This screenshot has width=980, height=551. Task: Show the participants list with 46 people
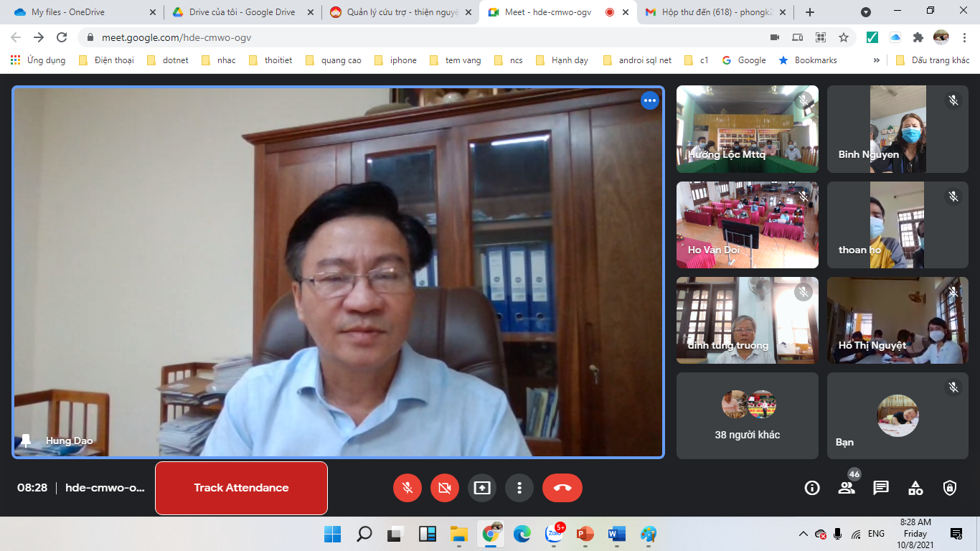(847, 487)
